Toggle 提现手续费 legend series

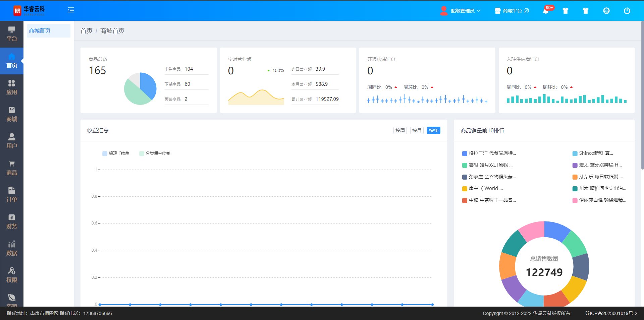click(x=116, y=153)
